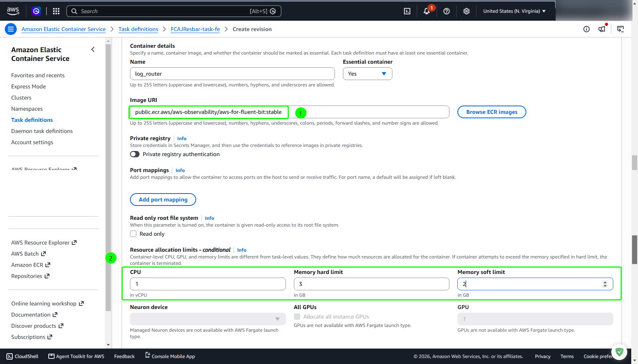Screen dimensions: 638x364
Task: Go to Task definitions breadcrumb
Action: click(x=138, y=29)
